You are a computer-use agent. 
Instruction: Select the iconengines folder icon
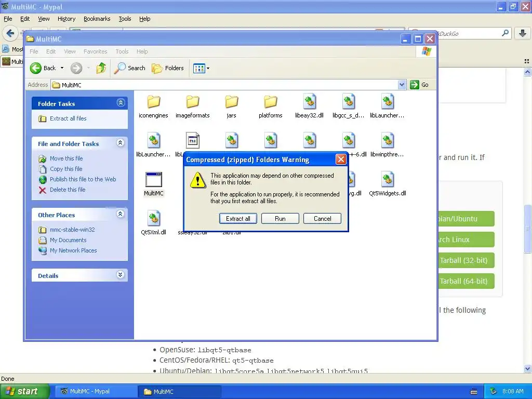pos(153,101)
